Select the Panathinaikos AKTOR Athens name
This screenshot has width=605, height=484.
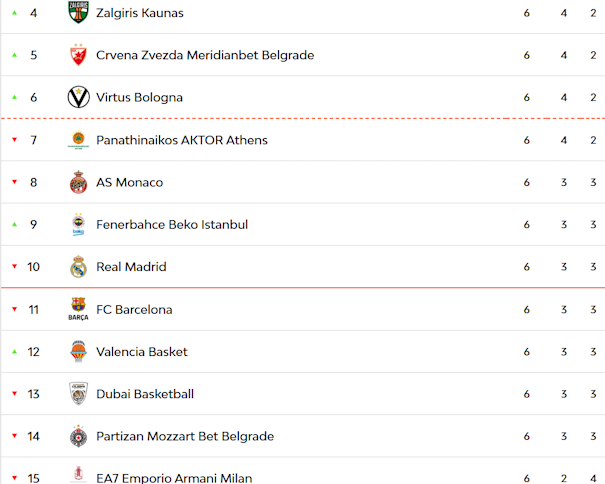coord(182,140)
